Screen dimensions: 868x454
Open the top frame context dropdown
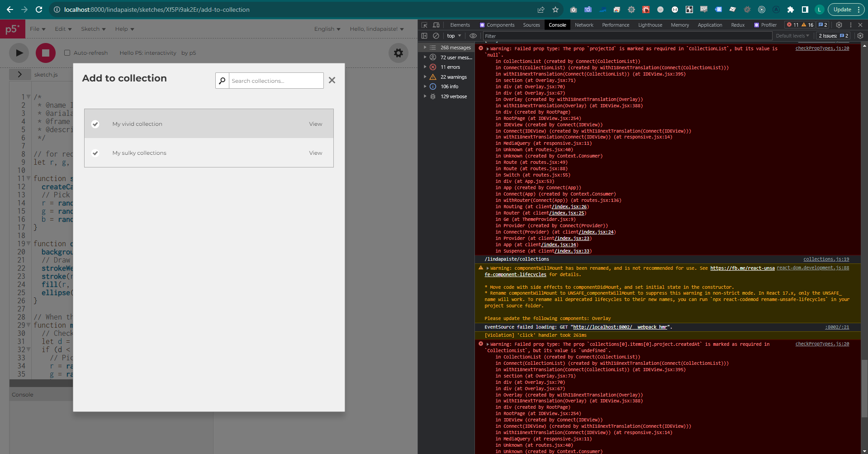[454, 36]
